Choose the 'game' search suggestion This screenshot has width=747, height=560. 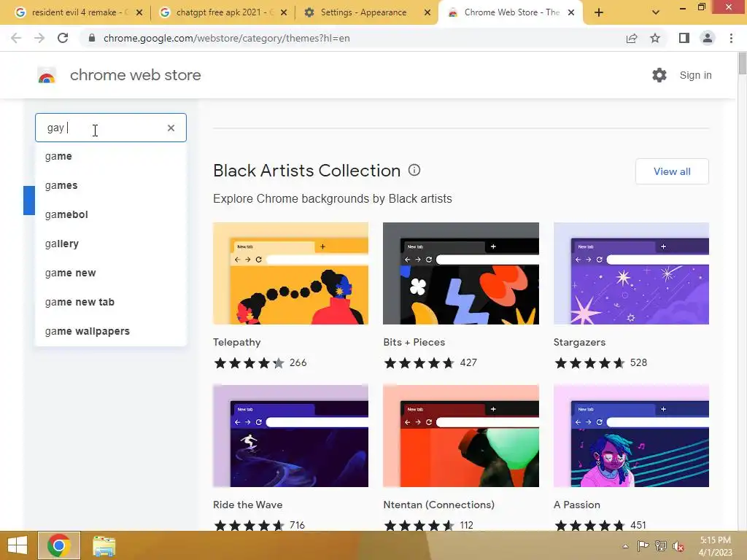[111, 156]
